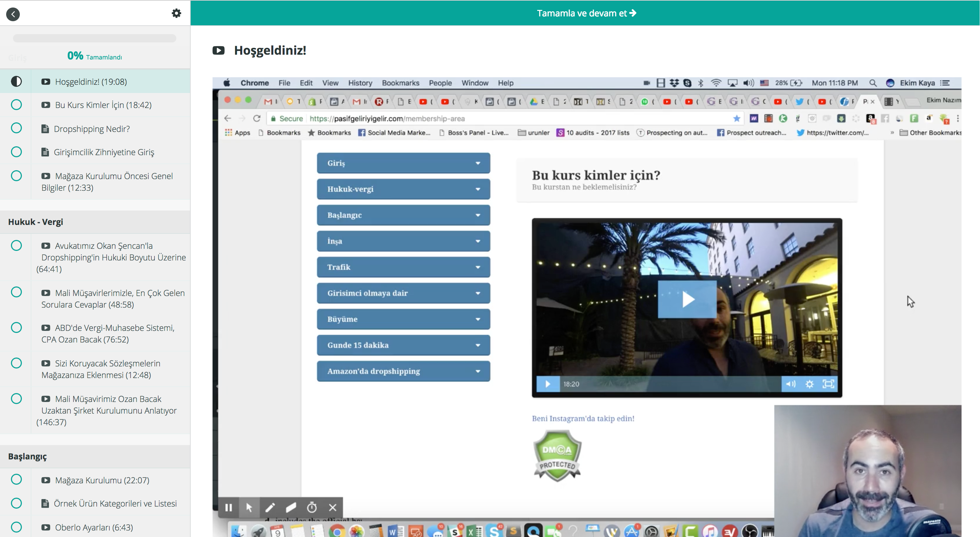
Task: Open the Sizi Koruyacak Sözleşmelerin lesson
Action: point(101,369)
